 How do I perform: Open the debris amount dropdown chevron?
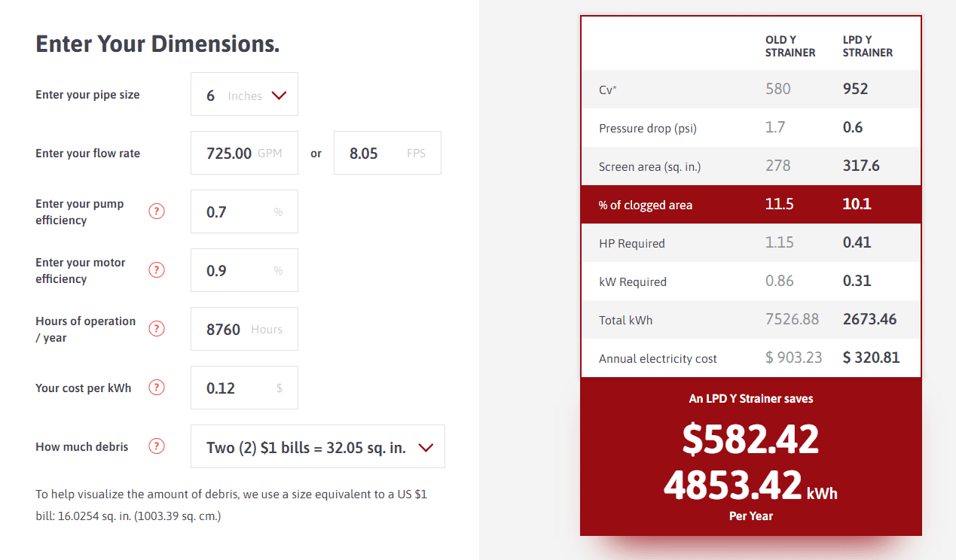(x=426, y=448)
